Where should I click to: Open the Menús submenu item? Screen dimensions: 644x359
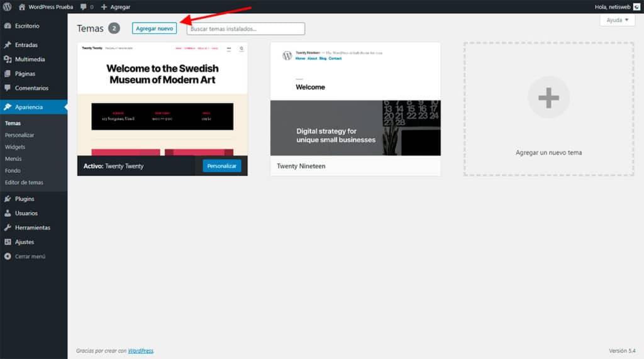(x=13, y=158)
